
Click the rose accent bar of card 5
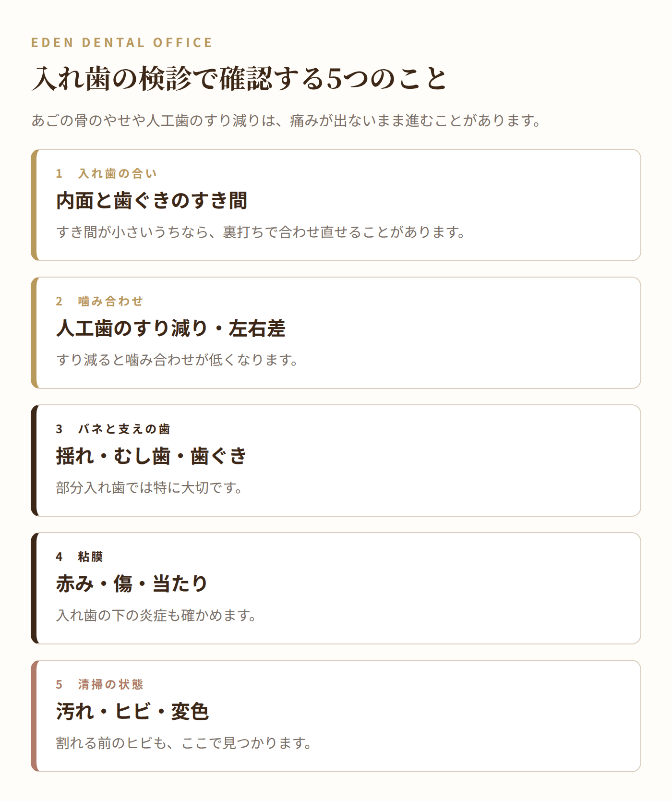(34, 716)
